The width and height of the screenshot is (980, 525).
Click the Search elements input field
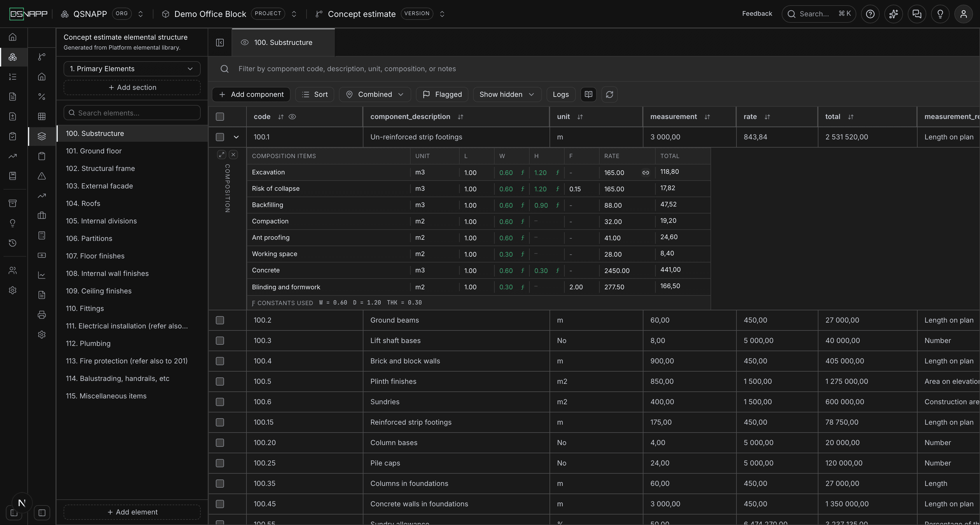132,113
